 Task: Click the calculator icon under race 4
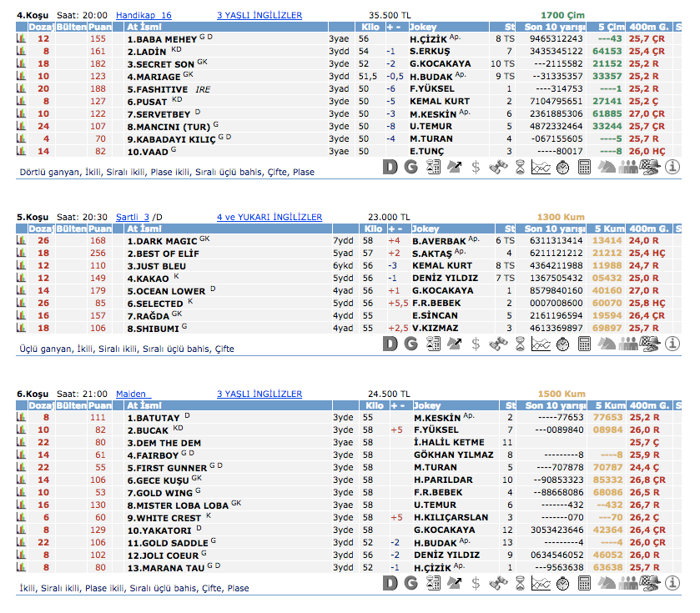tap(584, 167)
